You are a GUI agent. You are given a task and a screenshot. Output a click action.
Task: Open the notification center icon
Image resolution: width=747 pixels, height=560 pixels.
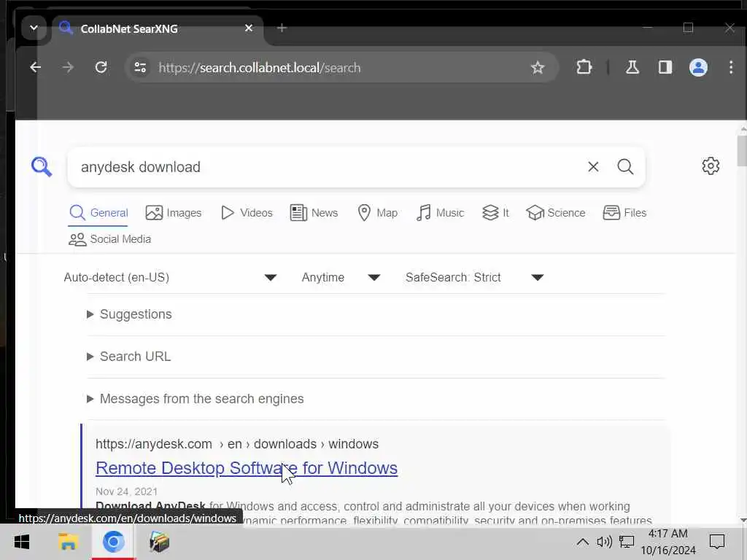click(x=717, y=542)
